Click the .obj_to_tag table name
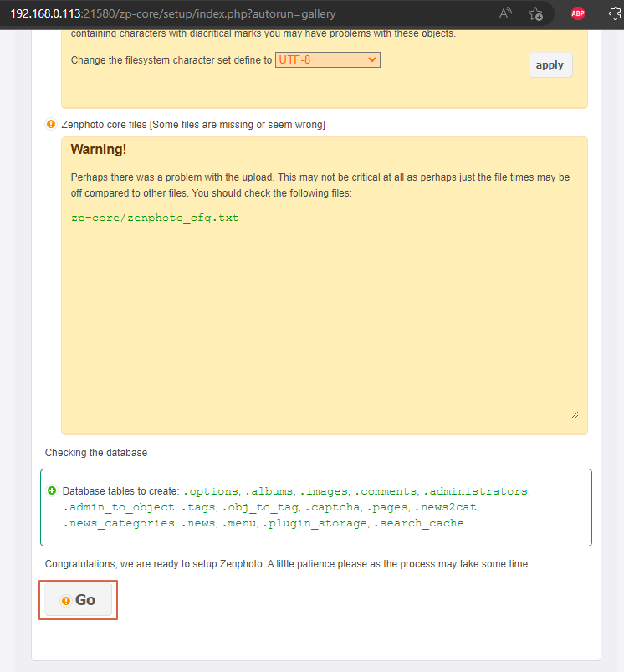The image size is (624, 672). 260,507
